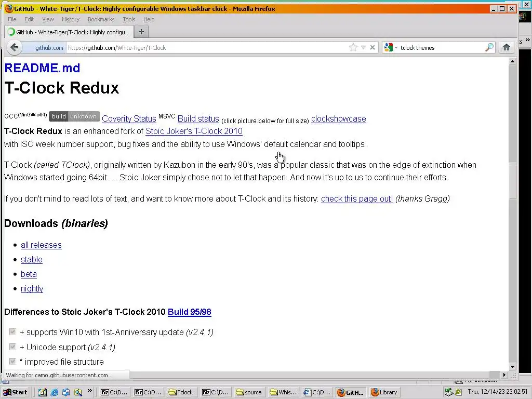The width and height of the screenshot is (532, 399).
Task: Open the Edit menu
Action: (x=29, y=19)
